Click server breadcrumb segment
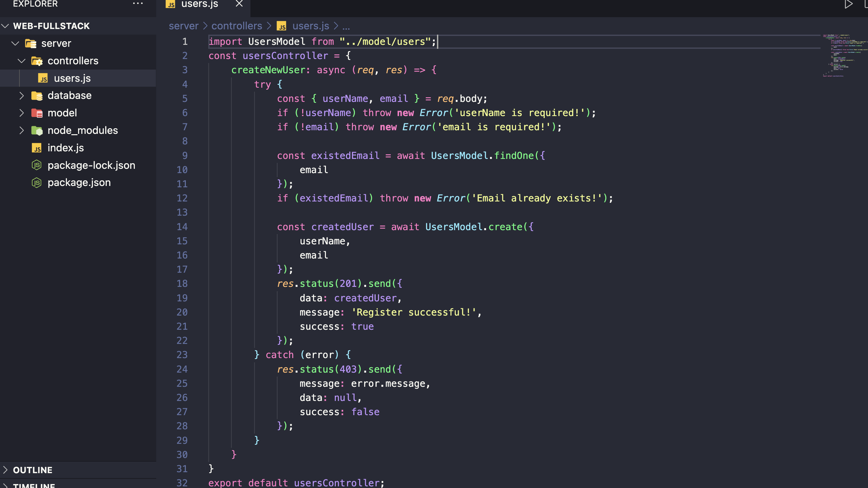868x488 pixels. pyautogui.click(x=184, y=26)
